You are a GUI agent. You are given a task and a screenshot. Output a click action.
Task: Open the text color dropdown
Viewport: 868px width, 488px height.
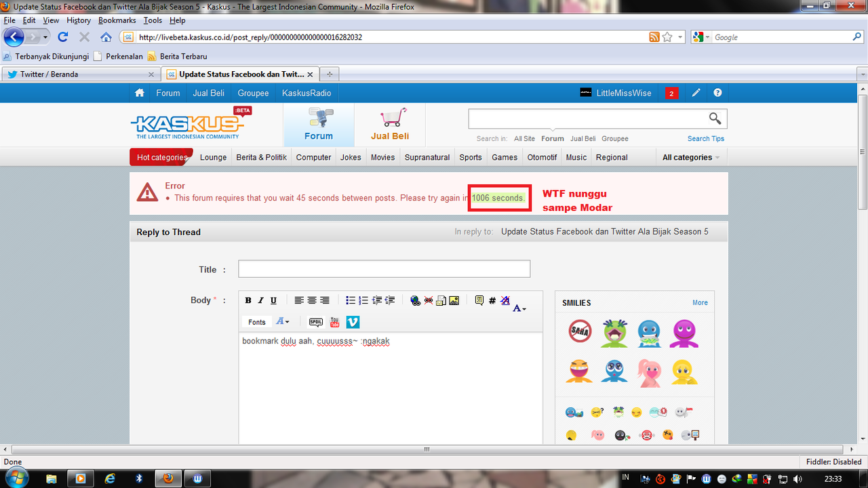520,308
